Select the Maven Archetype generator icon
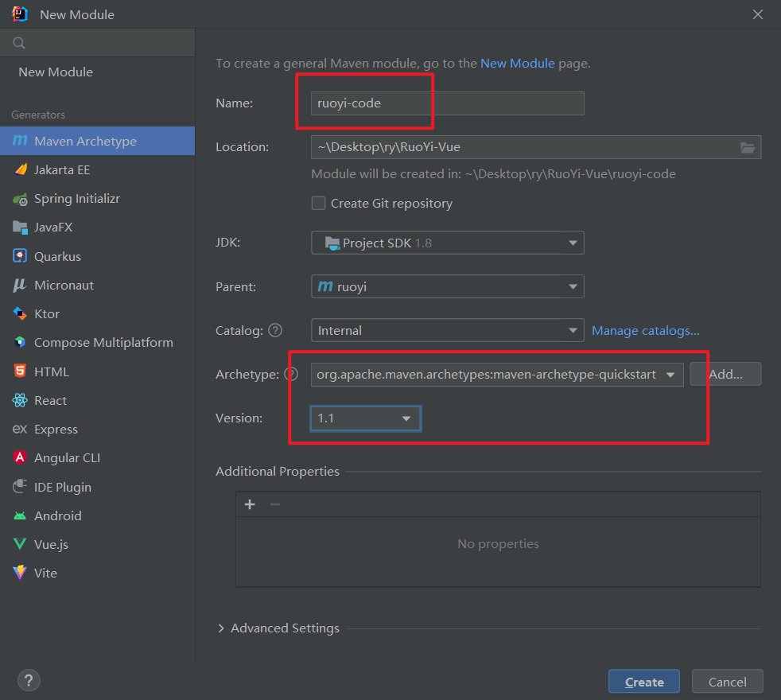The image size is (781, 700). (20, 141)
